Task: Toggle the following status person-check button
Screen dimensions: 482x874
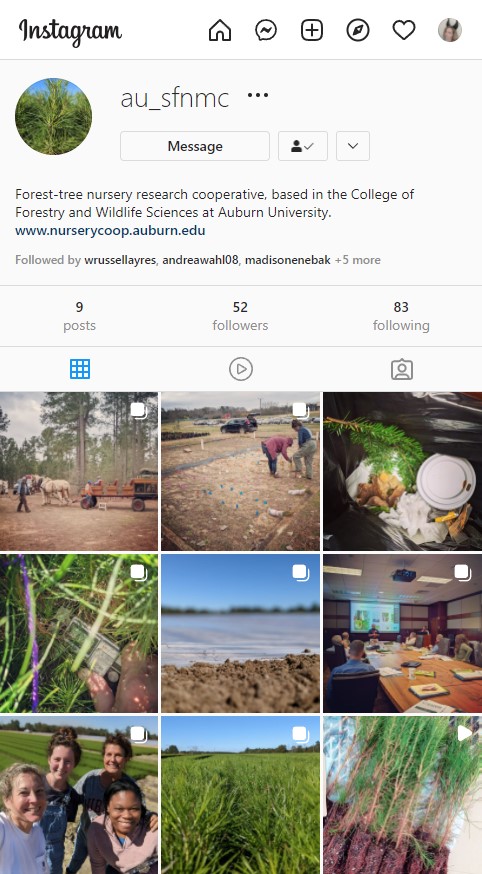Action: click(x=303, y=146)
